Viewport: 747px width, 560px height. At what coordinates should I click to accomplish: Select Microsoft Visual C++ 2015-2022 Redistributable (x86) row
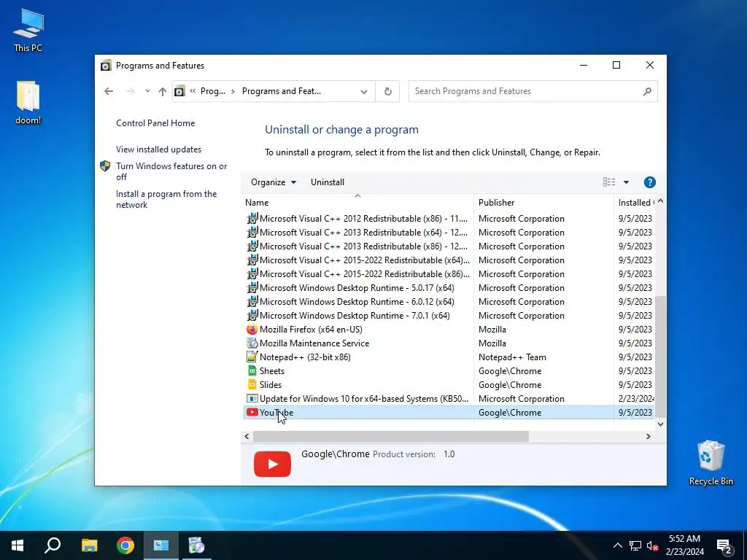(x=449, y=274)
